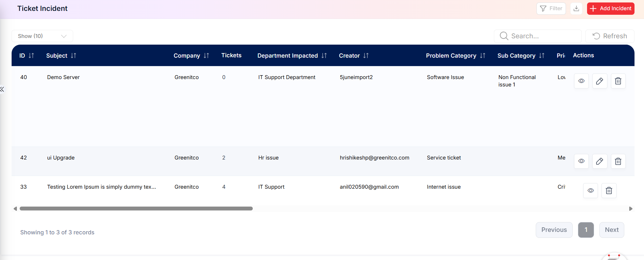Sort table by Company column
The width and height of the screenshot is (644, 260).
(x=206, y=56)
